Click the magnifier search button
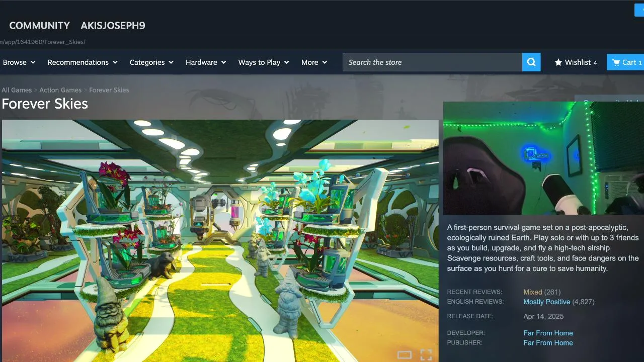Viewport: 644px width, 362px height. (x=531, y=62)
